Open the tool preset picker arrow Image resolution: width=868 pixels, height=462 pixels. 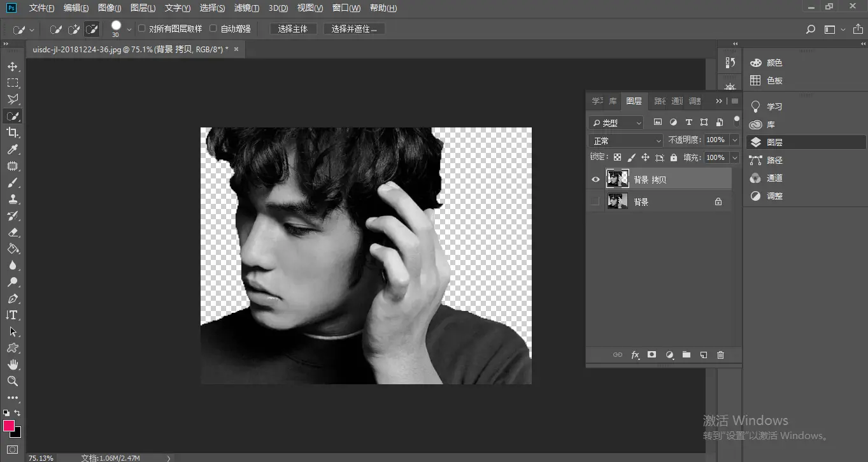pyautogui.click(x=32, y=30)
